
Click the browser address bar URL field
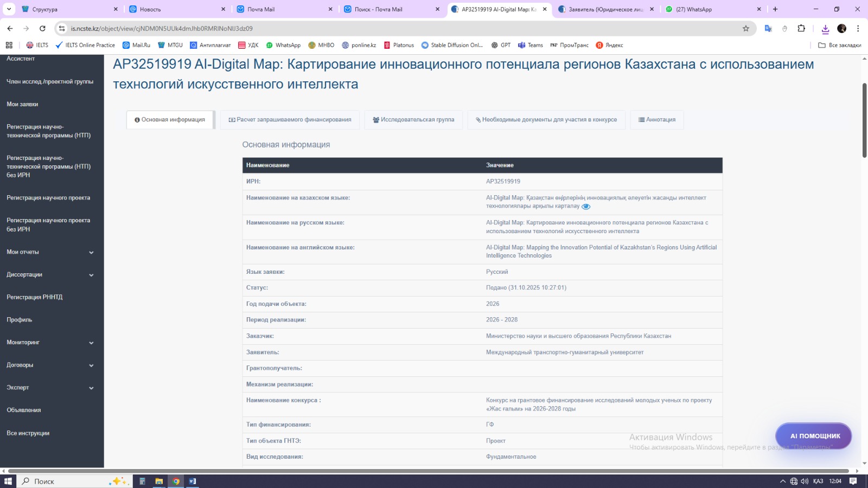[x=380, y=29]
